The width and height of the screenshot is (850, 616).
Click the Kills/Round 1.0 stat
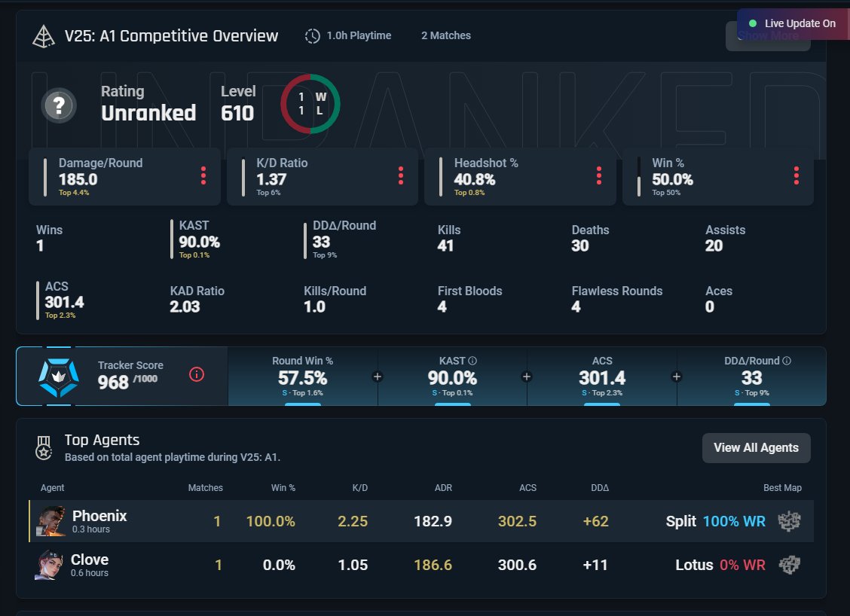click(x=335, y=299)
